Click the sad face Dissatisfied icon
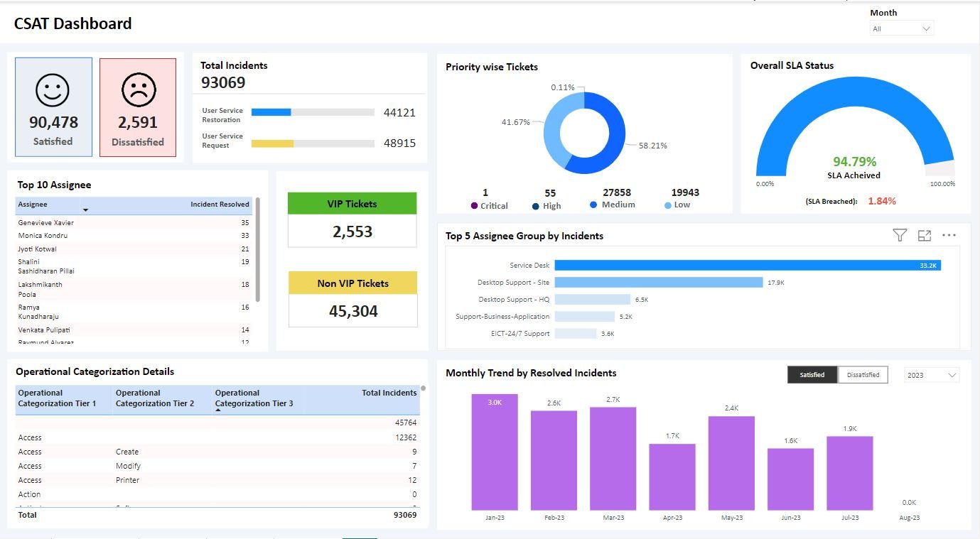The width and height of the screenshot is (980, 539). [x=138, y=91]
